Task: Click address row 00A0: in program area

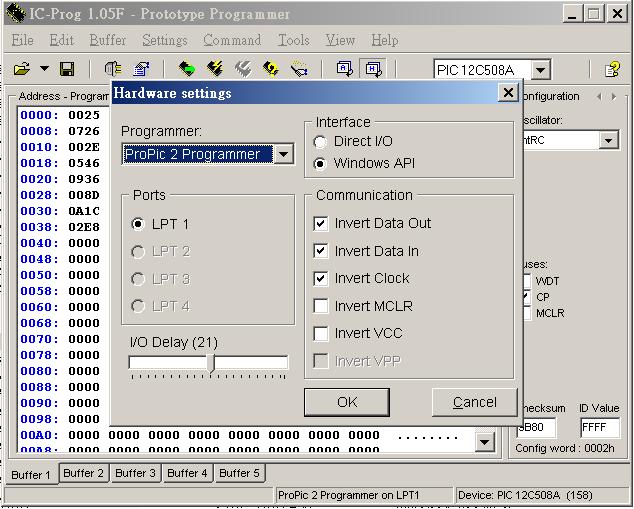Action: pyautogui.click(x=40, y=435)
